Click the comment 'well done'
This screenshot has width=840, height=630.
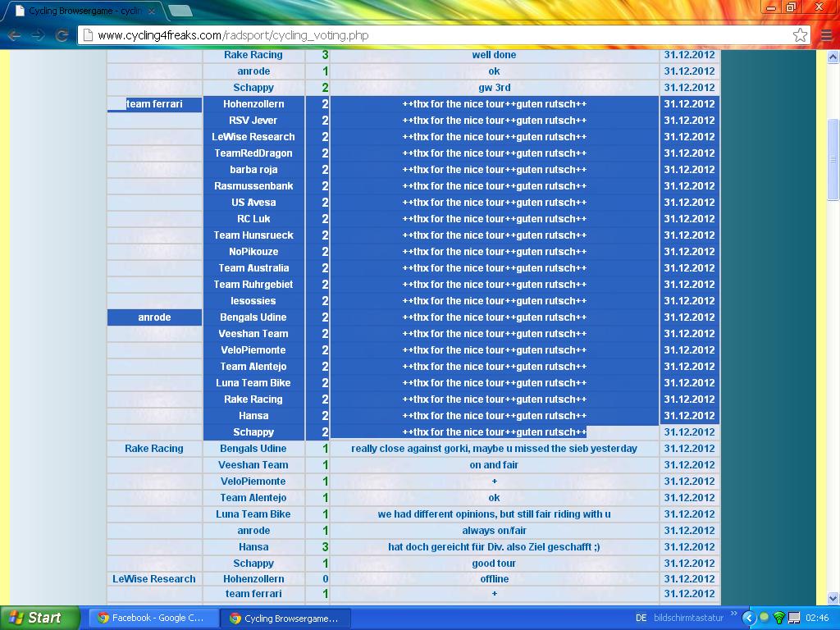pyautogui.click(x=494, y=55)
